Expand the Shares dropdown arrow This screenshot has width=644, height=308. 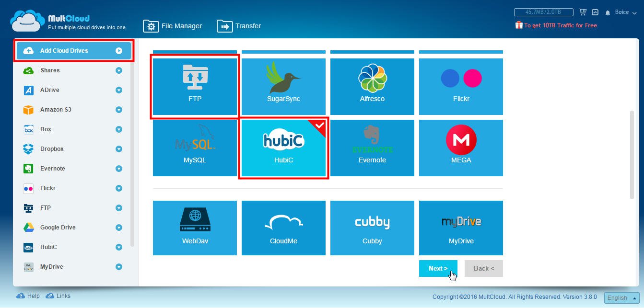[x=119, y=70]
